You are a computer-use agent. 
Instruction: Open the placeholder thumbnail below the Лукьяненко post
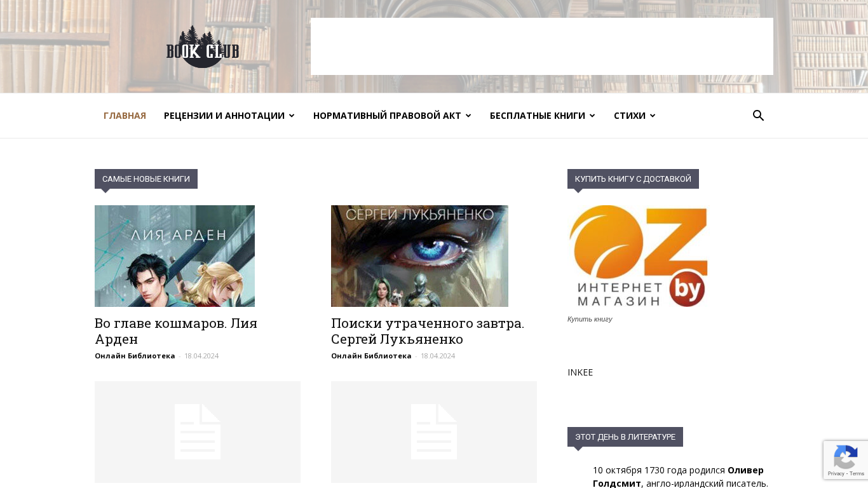[434, 432]
